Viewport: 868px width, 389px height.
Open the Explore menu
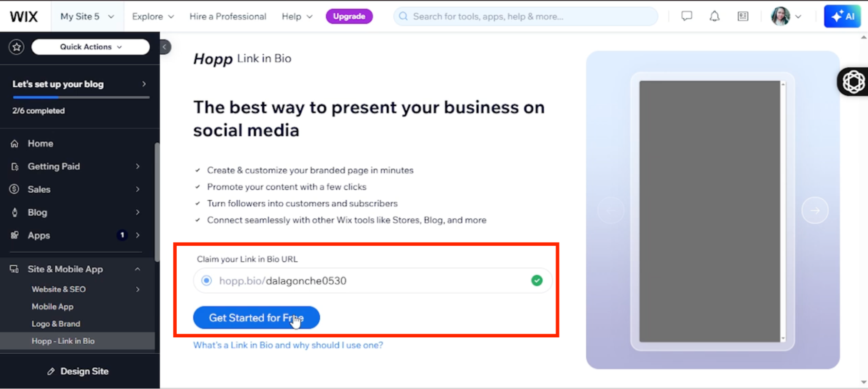click(x=152, y=16)
